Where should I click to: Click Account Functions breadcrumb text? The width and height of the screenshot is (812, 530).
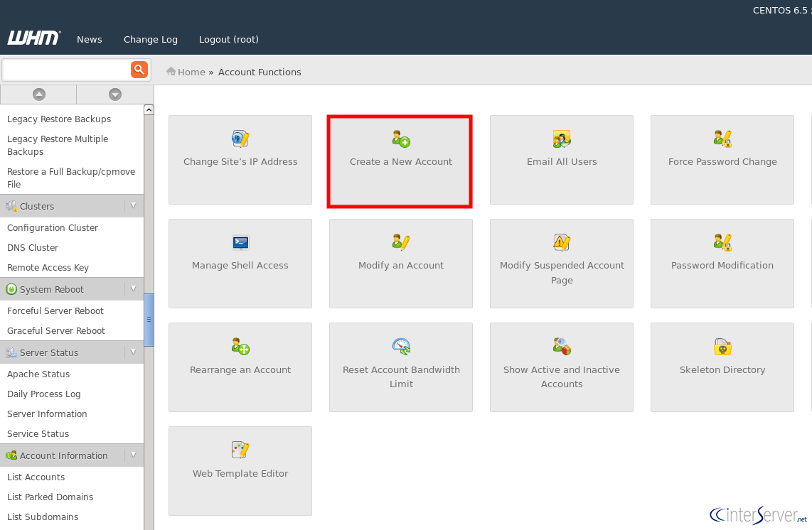click(x=260, y=72)
